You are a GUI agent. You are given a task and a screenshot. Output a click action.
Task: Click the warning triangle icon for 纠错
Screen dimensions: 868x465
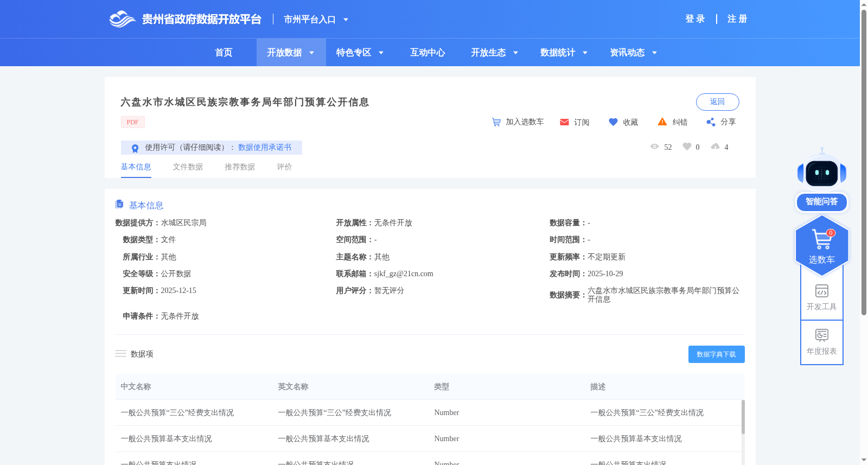click(x=662, y=122)
